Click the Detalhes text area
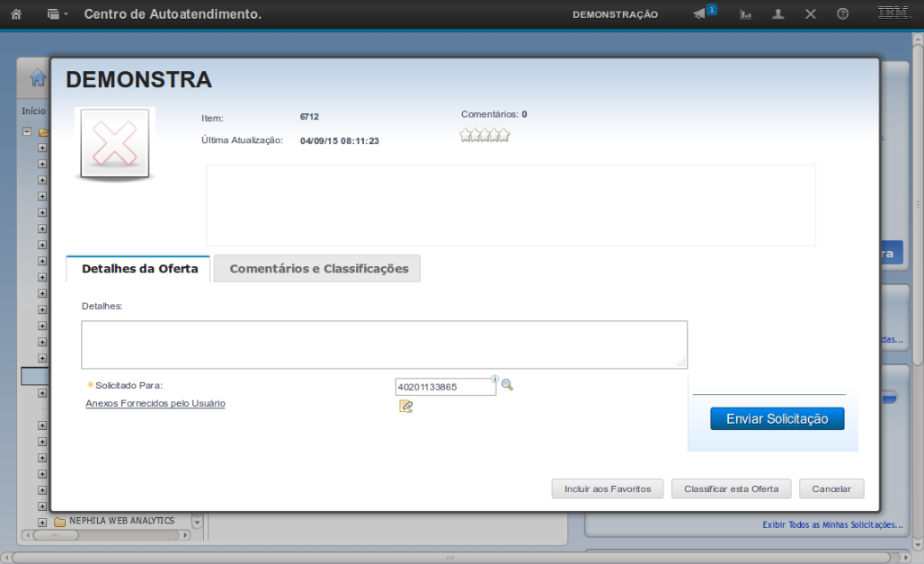Viewport: 924px width, 564px height. click(384, 345)
